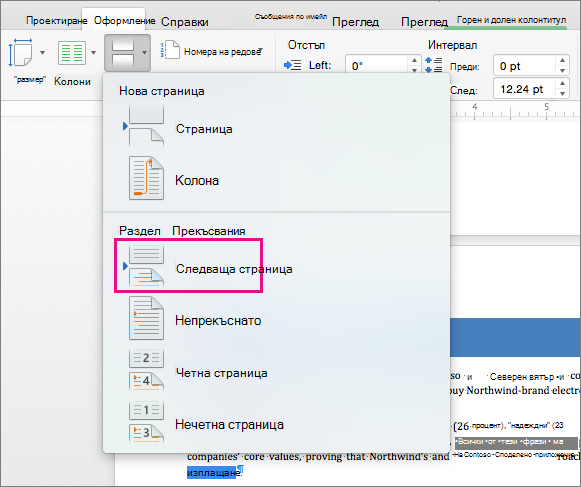Open Номера на редове line numbers menu
Image resolution: width=581 pixels, height=487 pixels.
pos(223,52)
